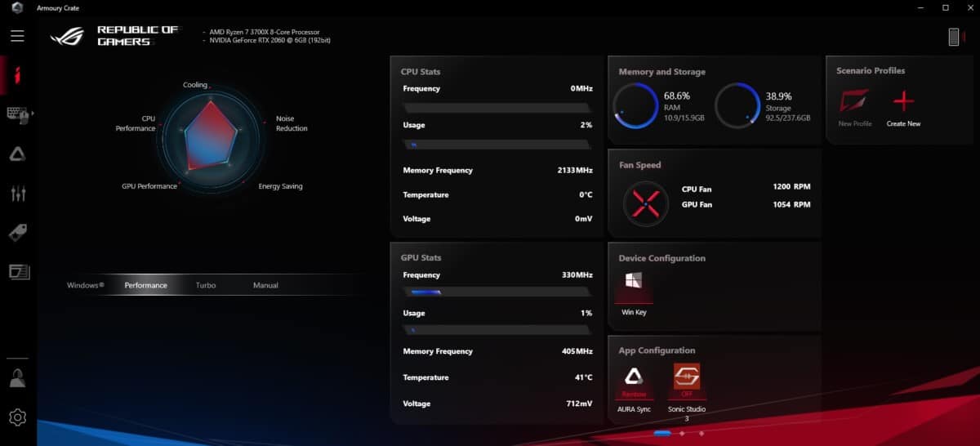Screen dimensions: 980x446
Task: Select the Turbo operating mode
Action: click(206, 285)
